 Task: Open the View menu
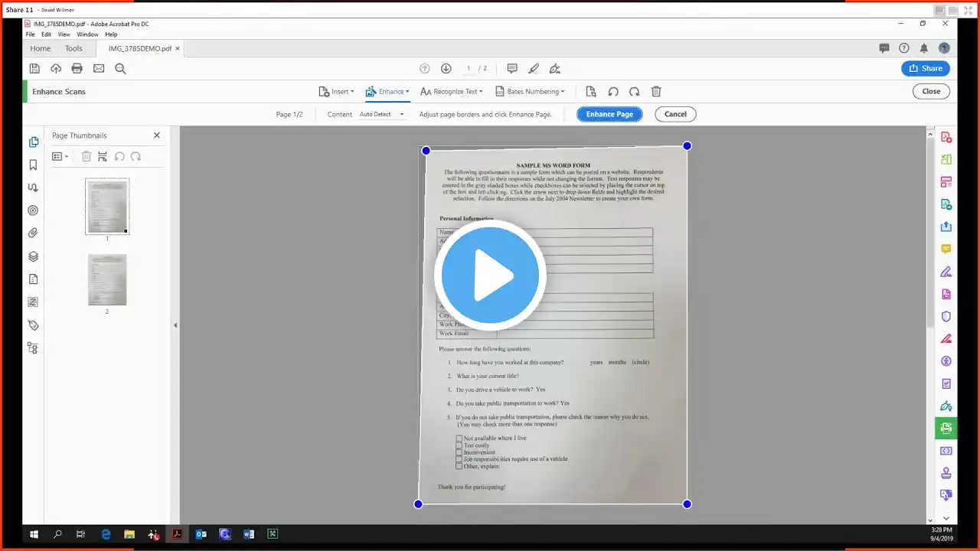pyautogui.click(x=64, y=34)
